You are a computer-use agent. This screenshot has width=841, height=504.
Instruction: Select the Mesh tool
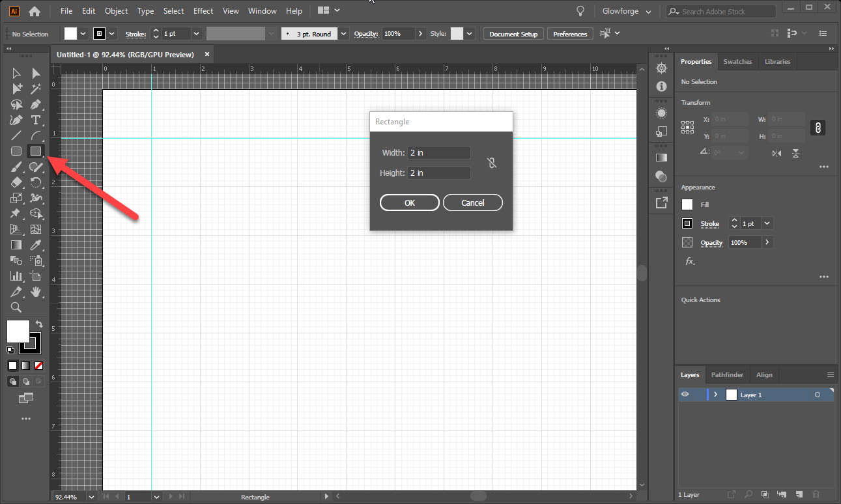point(36,229)
